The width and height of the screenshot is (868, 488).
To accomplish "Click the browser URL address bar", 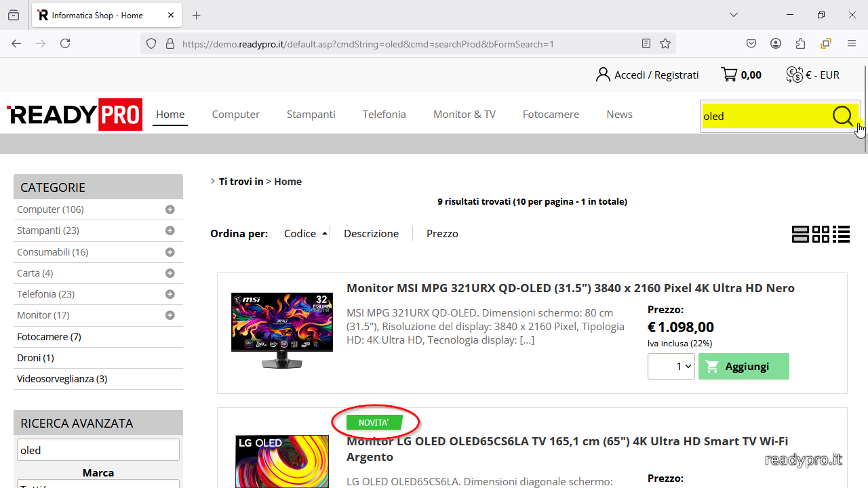I will tap(408, 43).
